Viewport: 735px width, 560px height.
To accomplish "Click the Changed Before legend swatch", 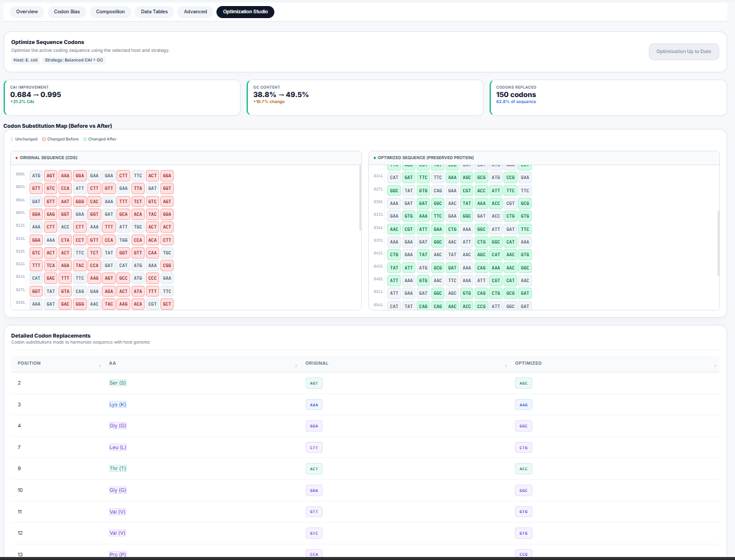I will (44, 139).
